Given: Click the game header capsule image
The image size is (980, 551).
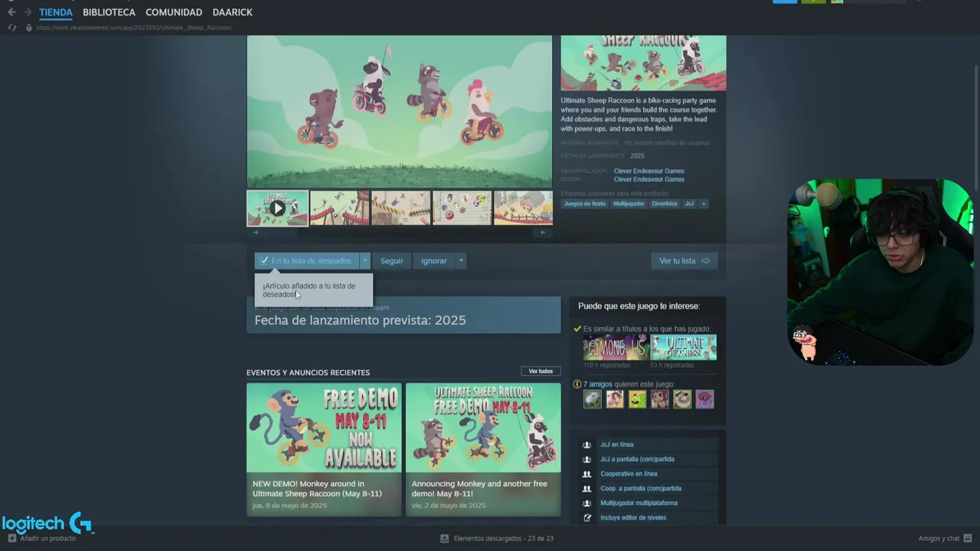Looking at the screenshot, I should pyautogui.click(x=643, y=63).
